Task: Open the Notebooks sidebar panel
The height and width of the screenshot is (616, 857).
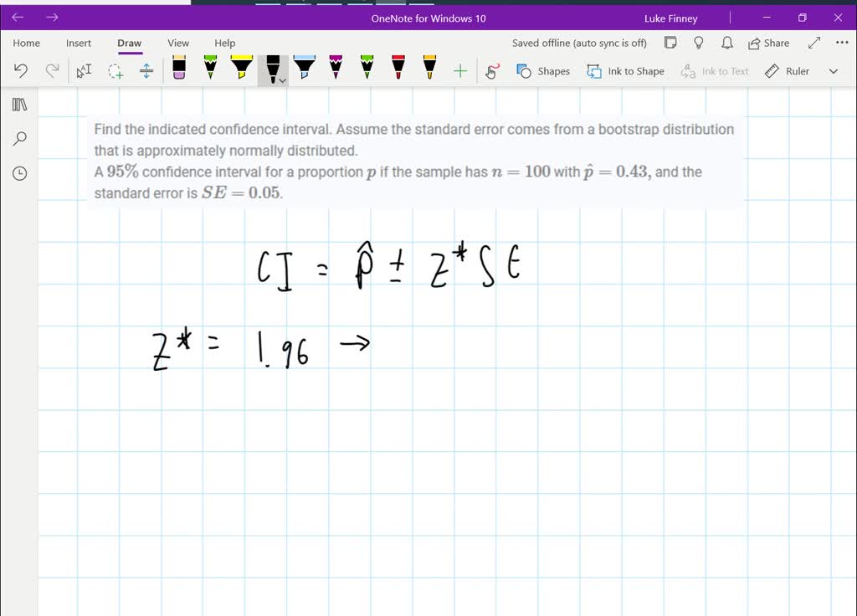Action: tap(18, 104)
